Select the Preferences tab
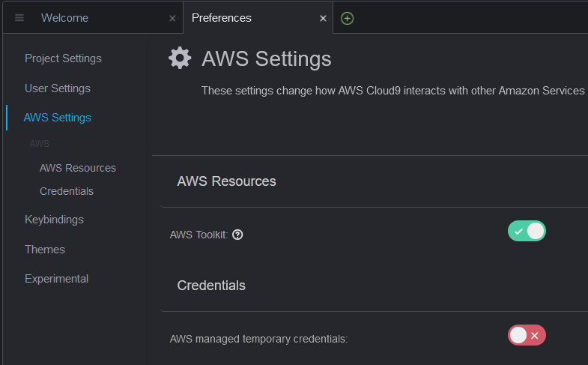Image resolution: width=588 pixels, height=365 pixels. coord(221,18)
